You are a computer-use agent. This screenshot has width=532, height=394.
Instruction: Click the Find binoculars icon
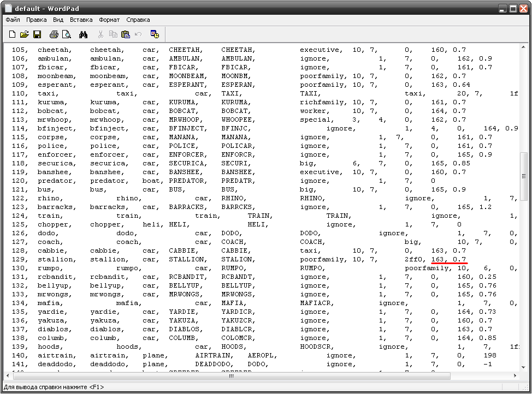click(84, 34)
